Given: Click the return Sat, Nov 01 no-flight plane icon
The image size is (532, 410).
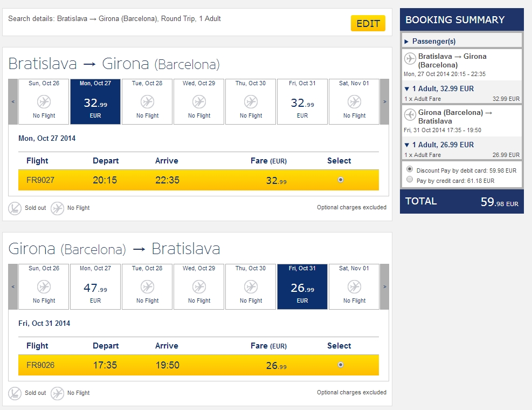Looking at the screenshot, I should [354, 286].
